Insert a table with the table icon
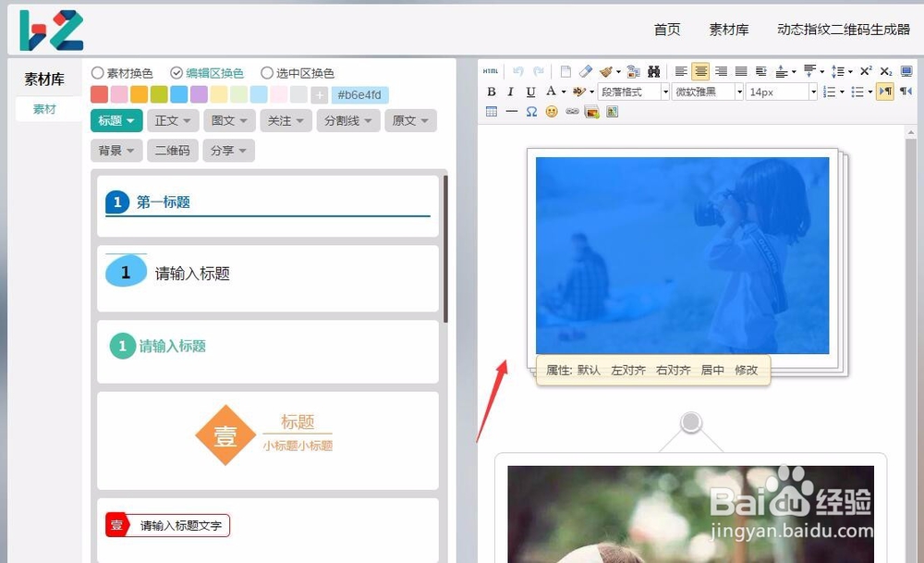This screenshot has height=563, width=924. pyautogui.click(x=492, y=112)
